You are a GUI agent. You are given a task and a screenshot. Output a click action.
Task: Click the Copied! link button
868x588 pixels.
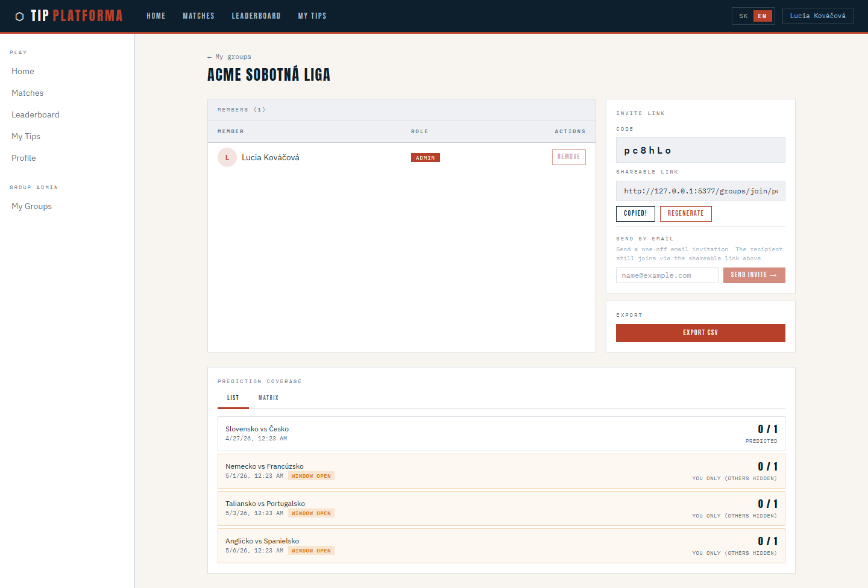(x=635, y=214)
